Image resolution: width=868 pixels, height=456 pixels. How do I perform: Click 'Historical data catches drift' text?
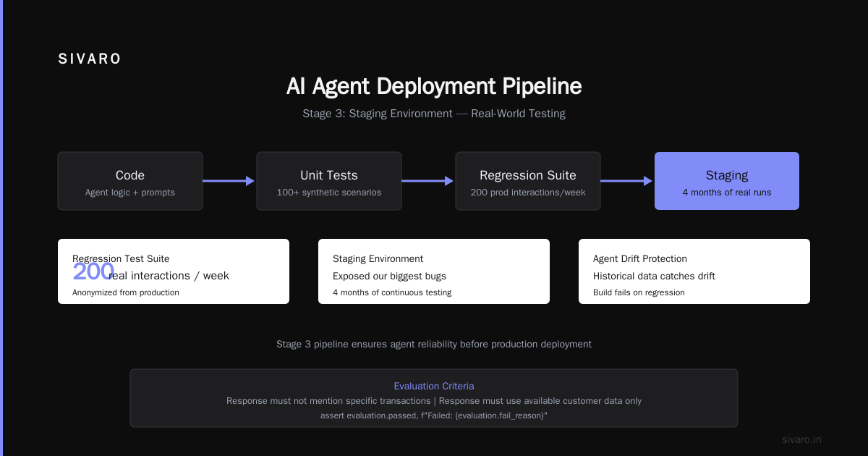[654, 276]
